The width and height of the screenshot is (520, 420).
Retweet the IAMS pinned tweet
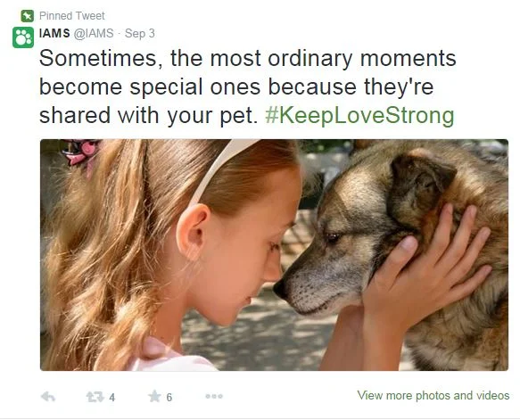95,397
